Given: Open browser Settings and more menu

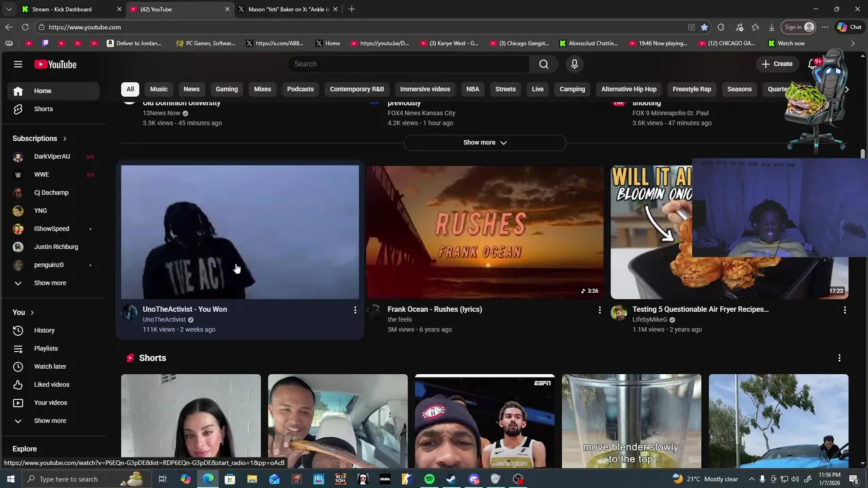Looking at the screenshot, I should (825, 27).
